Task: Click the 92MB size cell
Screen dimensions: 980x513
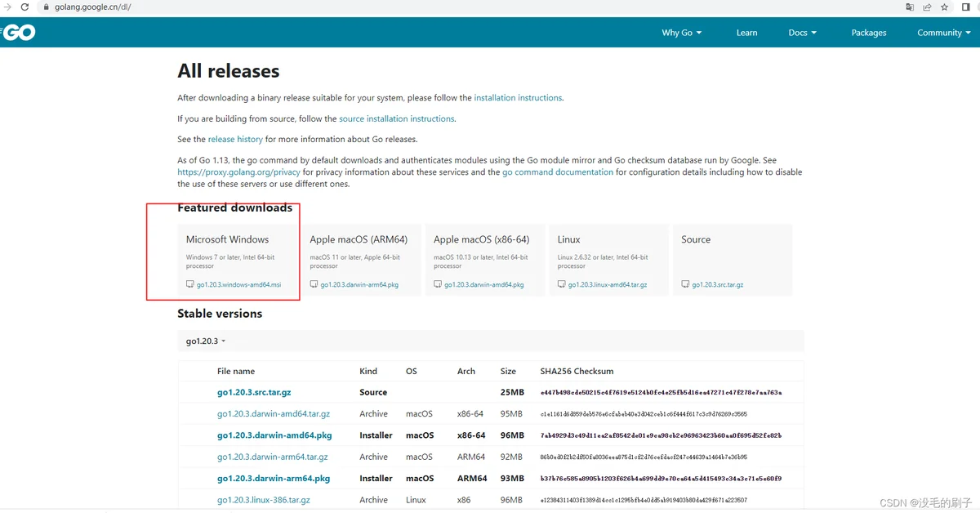Action: click(x=511, y=457)
